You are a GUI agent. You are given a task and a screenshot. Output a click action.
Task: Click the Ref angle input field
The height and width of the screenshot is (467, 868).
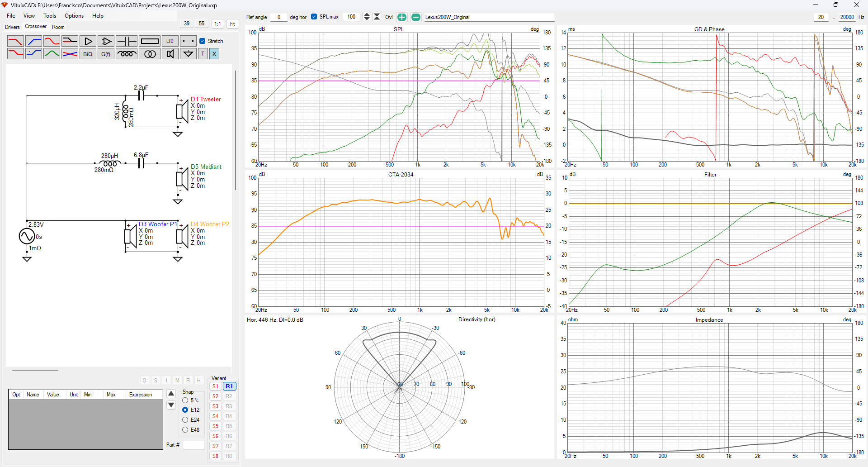(279, 17)
